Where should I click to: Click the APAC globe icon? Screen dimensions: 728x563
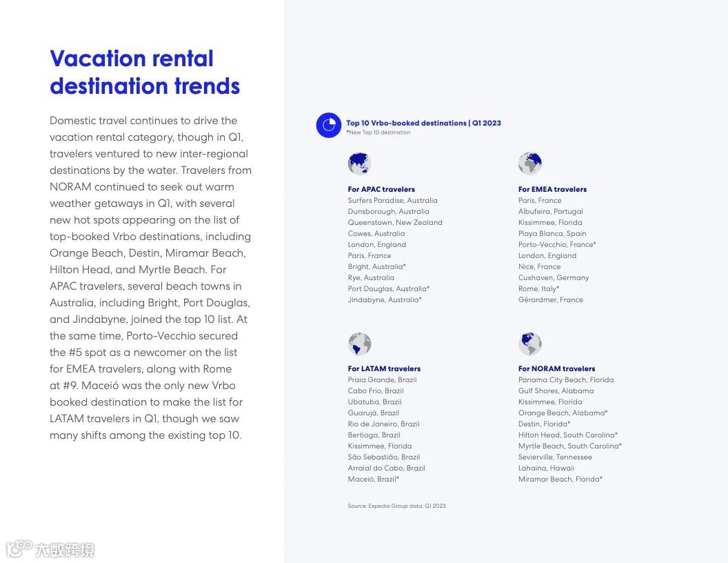pyautogui.click(x=359, y=164)
